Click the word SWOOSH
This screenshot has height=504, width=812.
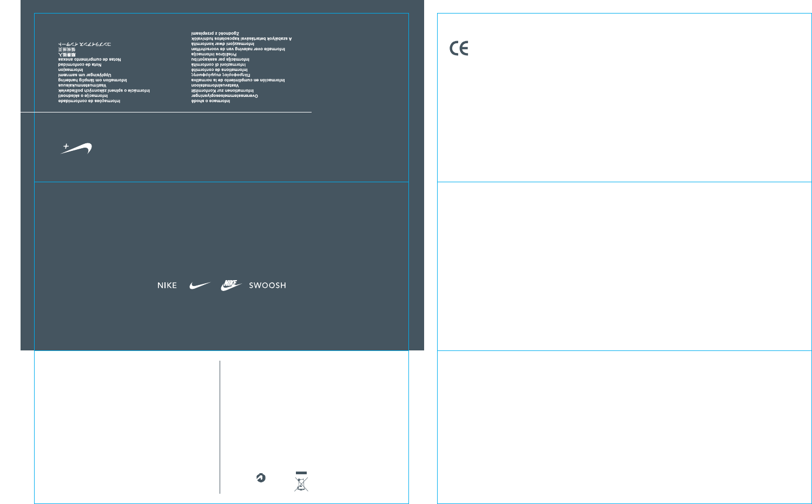267,286
